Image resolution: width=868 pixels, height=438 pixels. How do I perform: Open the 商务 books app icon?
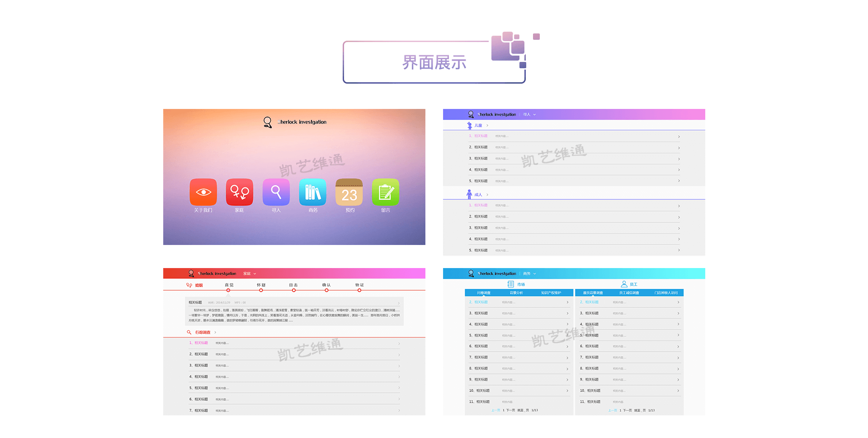point(312,192)
